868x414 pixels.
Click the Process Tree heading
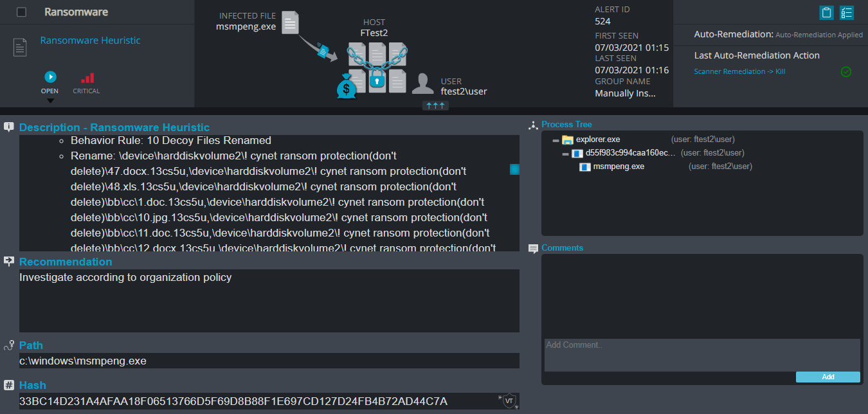click(566, 125)
